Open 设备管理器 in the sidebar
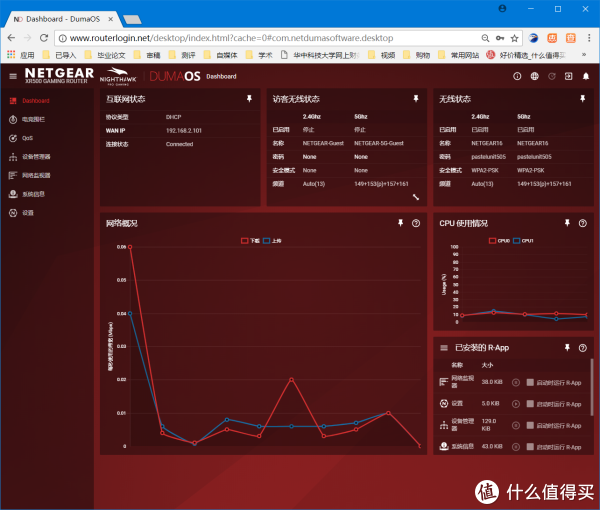600x510 pixels. coord(29,157)
